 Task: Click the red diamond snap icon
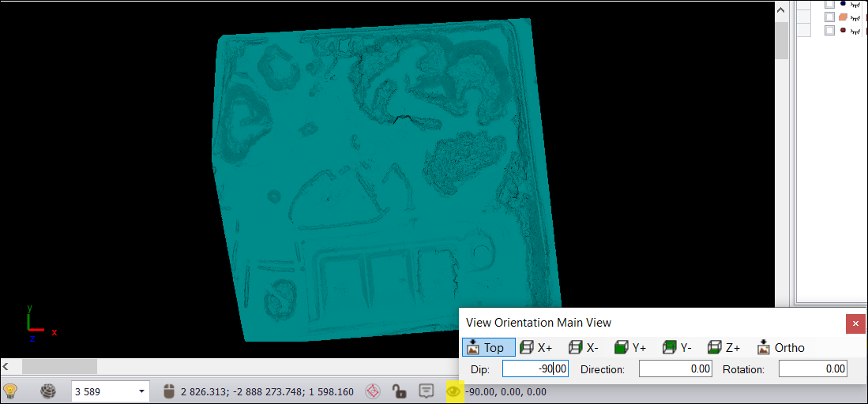[374, 391]
